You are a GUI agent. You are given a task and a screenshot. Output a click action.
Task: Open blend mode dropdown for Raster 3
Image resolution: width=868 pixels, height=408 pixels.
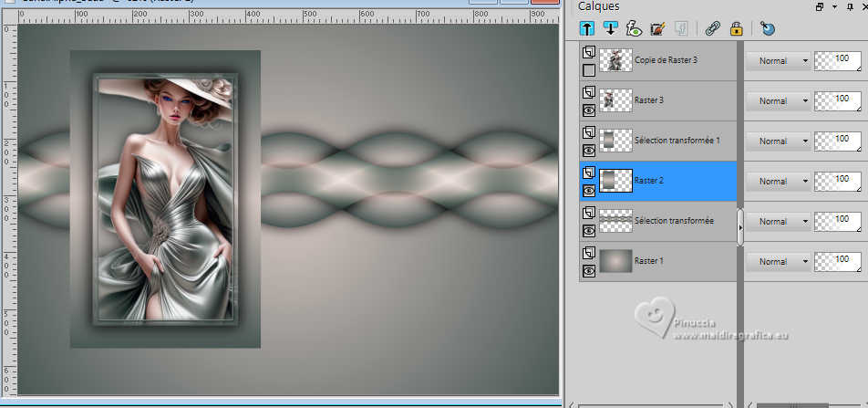(x=778, y=101)
